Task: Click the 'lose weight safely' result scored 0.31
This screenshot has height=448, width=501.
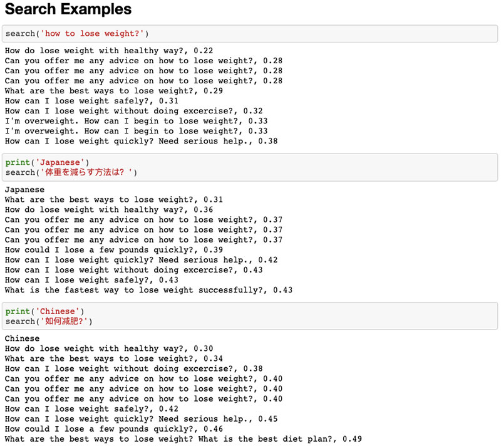Action: 91,101
